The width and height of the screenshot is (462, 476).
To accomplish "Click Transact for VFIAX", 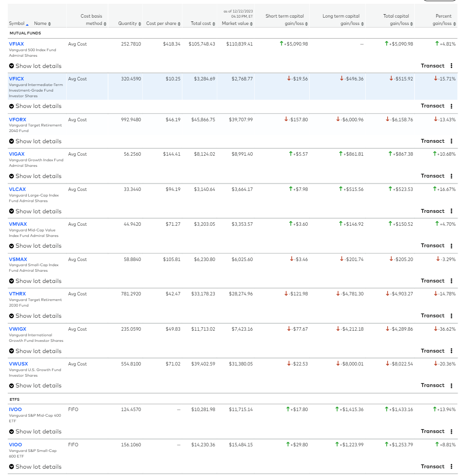I will (x=433, y=66).
